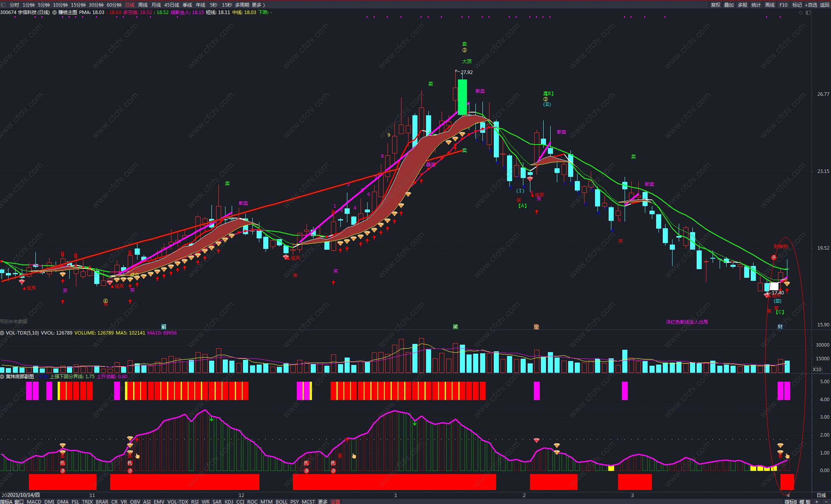Click the diamond icon near top-right
831x504 pixels.
tap(801, 12)
